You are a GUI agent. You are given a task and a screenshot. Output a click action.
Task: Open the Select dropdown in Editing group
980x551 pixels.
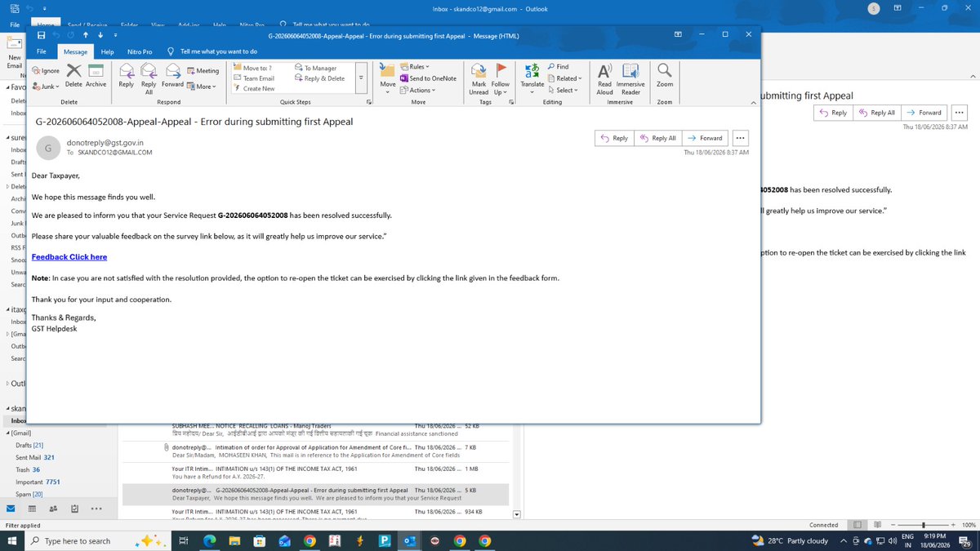[x=563, y=90]
